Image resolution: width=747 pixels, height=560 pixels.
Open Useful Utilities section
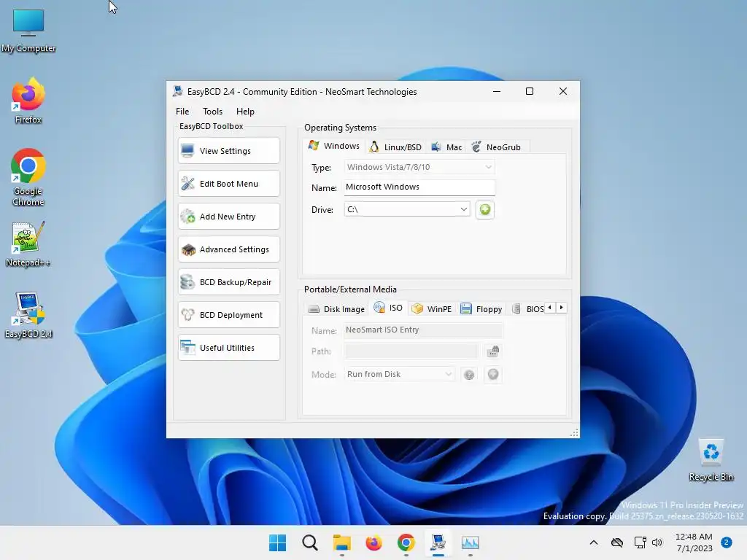point(228,348)
